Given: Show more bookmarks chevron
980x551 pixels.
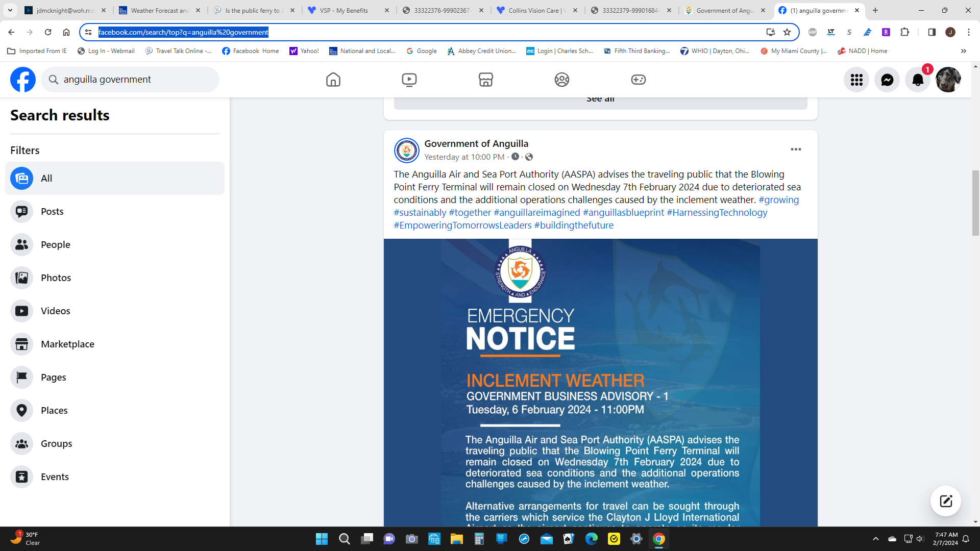Looking at the screenshot, I should point(963,51).
